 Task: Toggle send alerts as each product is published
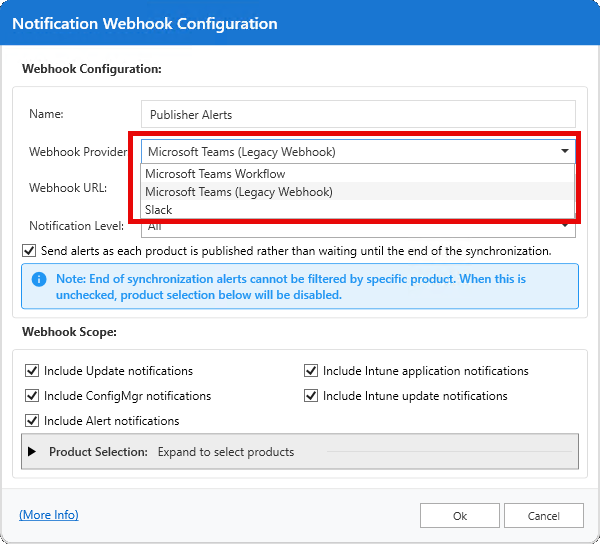(x=29, y=251)
